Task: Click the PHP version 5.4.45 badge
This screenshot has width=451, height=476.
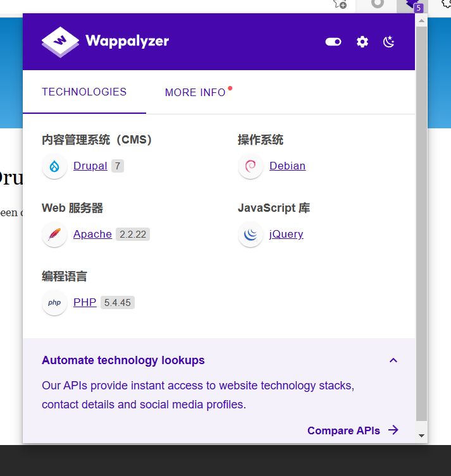Action: pos(118,303)
